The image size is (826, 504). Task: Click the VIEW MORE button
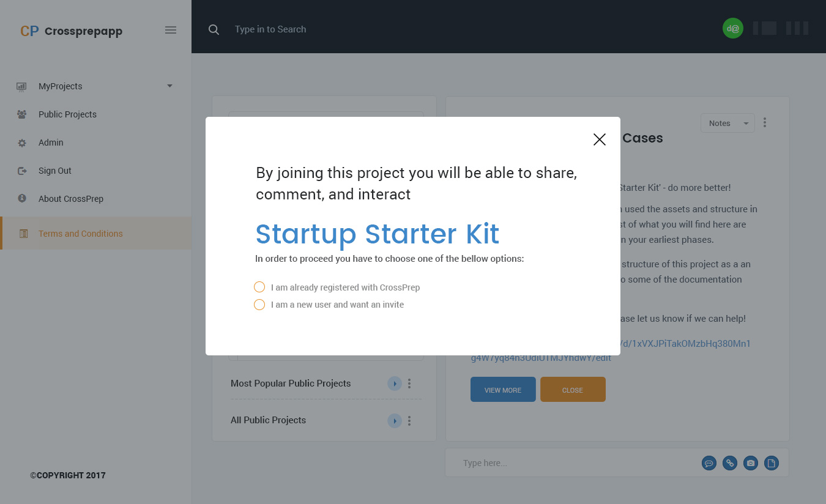click(503, 390)
